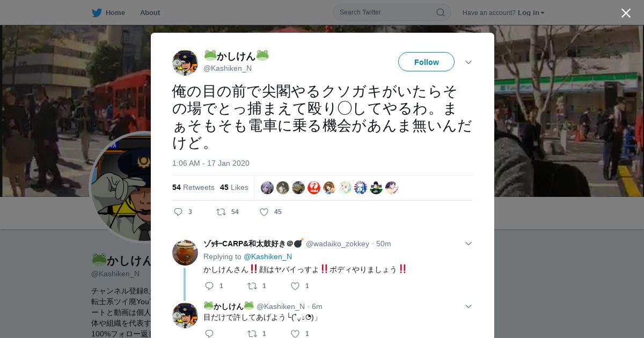Expand the main tweet options chevron
Image resolution: width=644 pixels, height=338 pixels.
point(469,62)
